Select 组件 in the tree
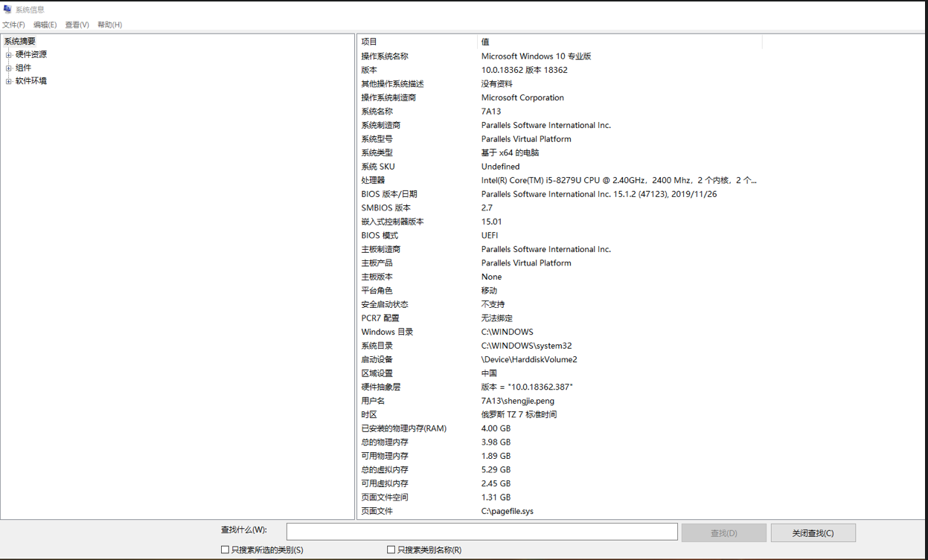This screenshot has width=928, height=560. (23, 68)
